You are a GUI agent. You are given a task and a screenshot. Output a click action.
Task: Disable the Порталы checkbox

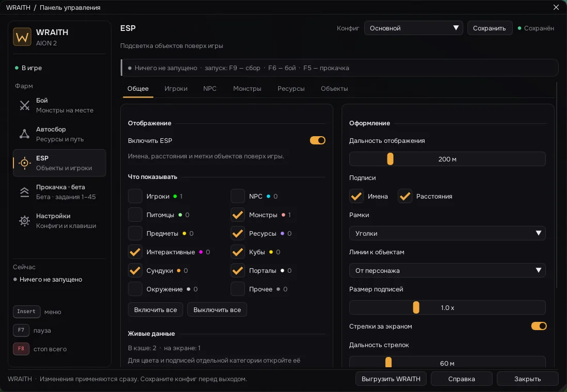237,270
